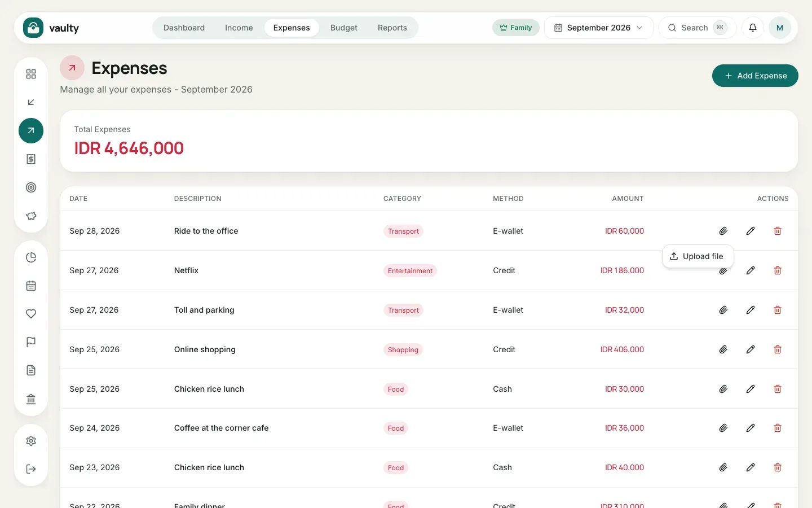812x508 pixels.
Task: Edit the Netflix expense
Action: [751, 270]
